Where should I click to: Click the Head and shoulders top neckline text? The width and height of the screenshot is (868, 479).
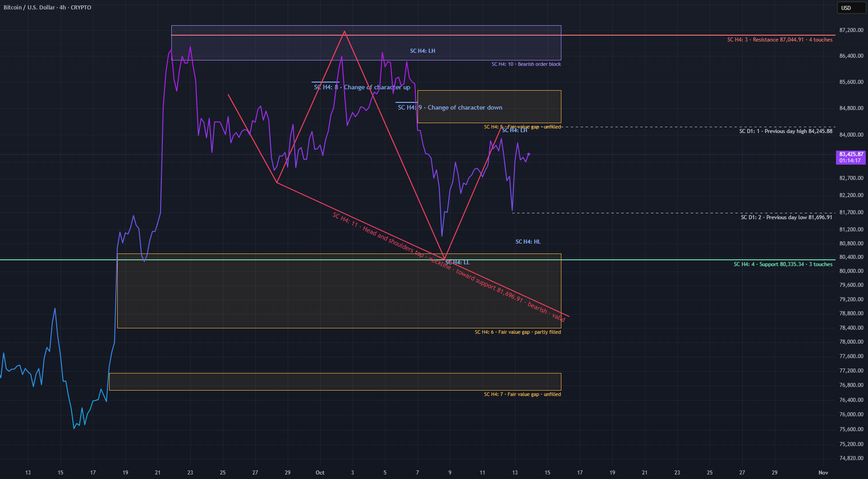[449, 267]
